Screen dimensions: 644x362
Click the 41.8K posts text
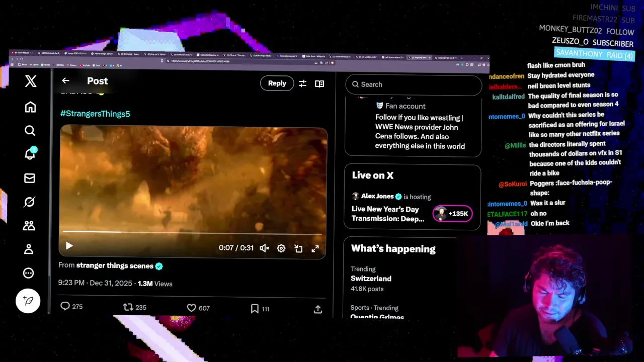coord(367,289)
